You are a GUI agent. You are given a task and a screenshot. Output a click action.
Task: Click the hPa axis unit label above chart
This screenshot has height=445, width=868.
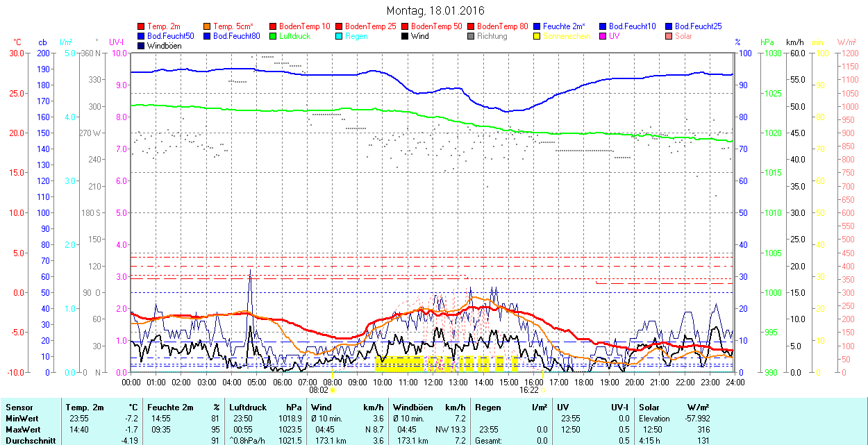(x=767, y=42)
